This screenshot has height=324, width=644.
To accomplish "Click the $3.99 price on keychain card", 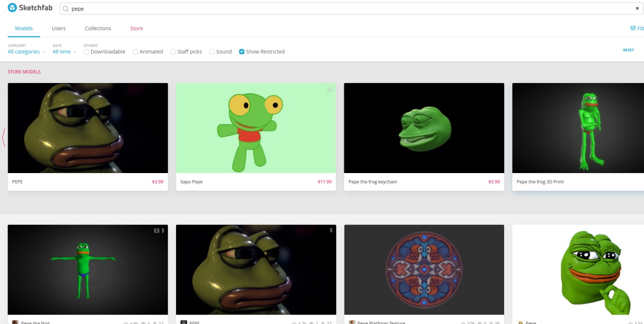I will [494, 182].
